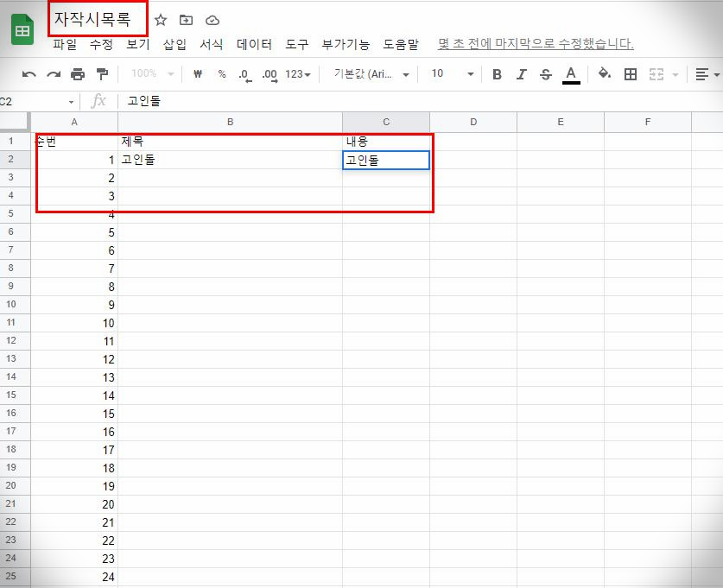Viewport: 723px width, 588px height.
Task: Open the font family dropdown (기본값)
Action: point(371,74)
